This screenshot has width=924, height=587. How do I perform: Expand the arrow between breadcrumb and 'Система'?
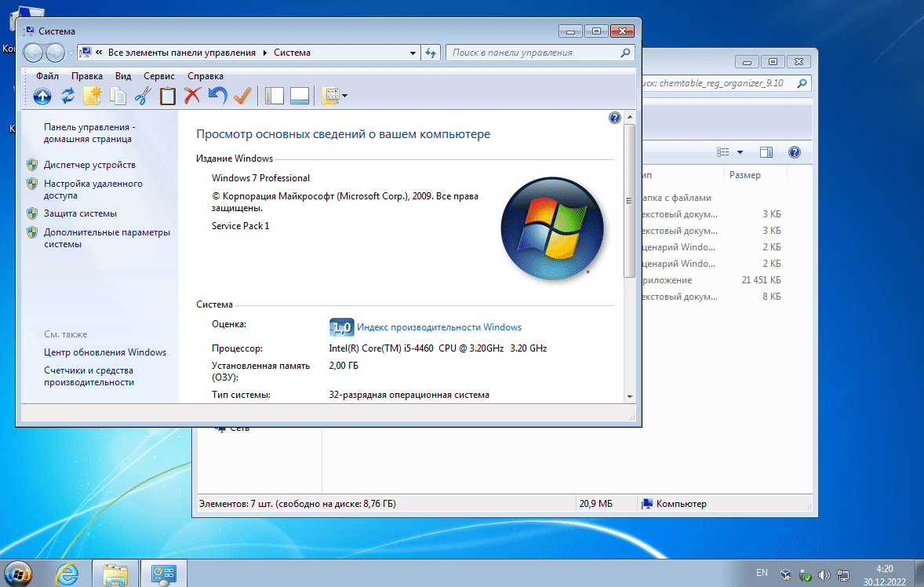click(x=264, y=53)
